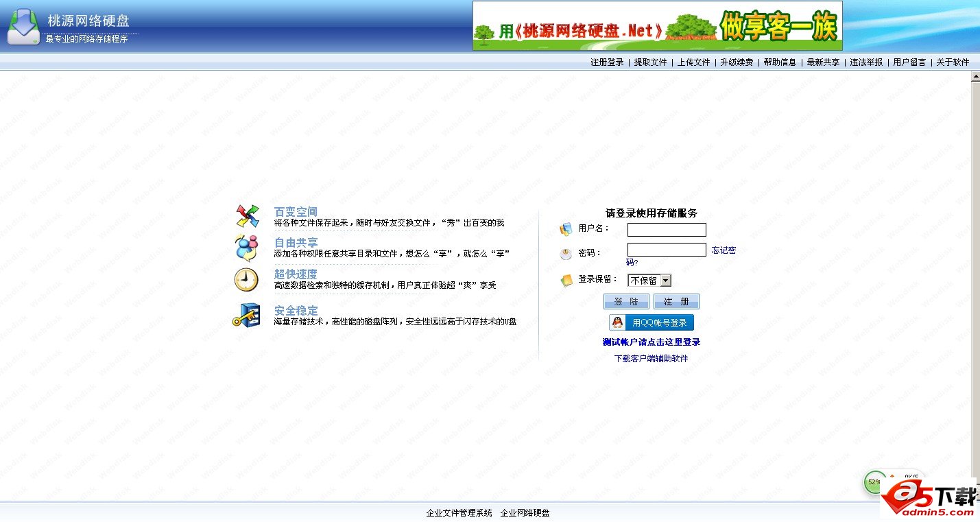This screenshot has height=522, width=980.
Task: Focus the 用户名 input field
Action: 667,230
